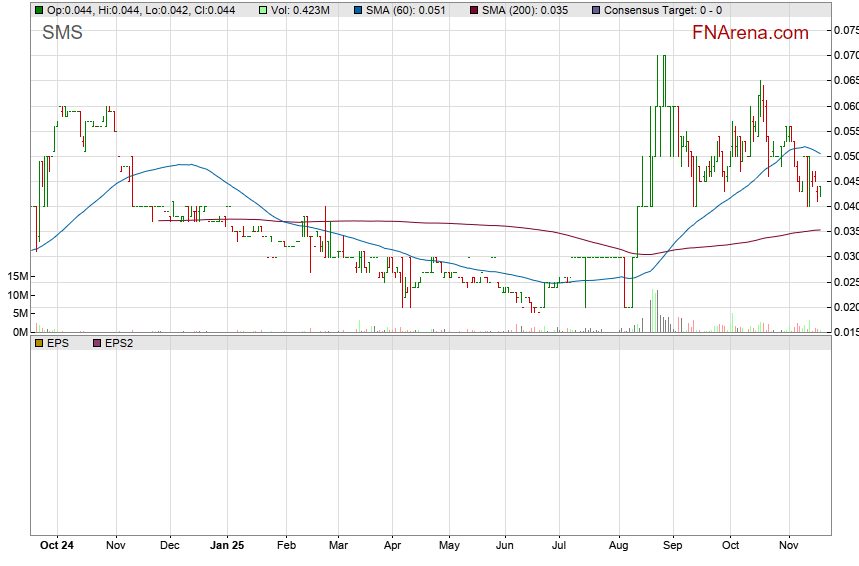Select the SMS ticker symbol label

coord(62,33)
